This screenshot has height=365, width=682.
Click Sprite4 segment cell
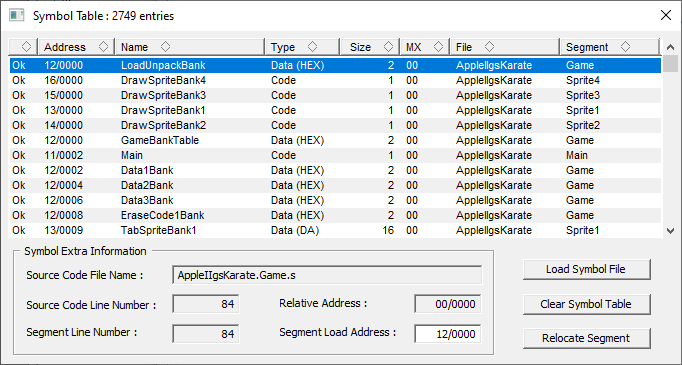pos(583,80)
